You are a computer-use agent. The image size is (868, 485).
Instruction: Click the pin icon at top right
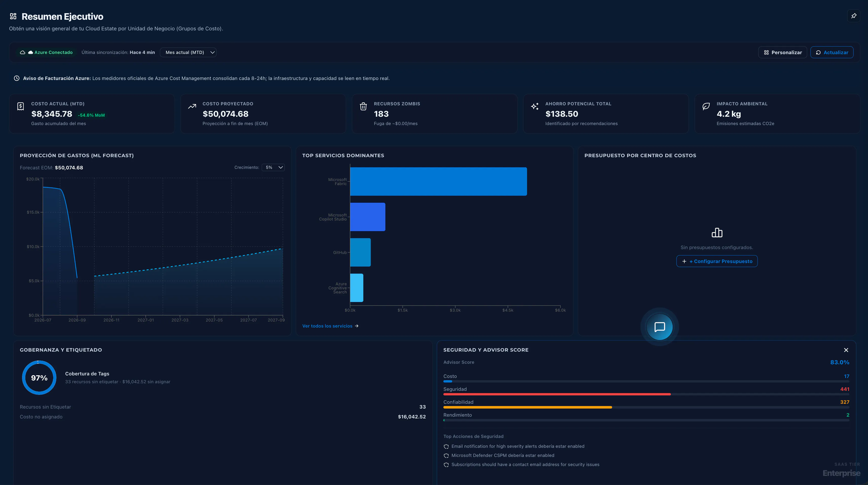[854, 16]
